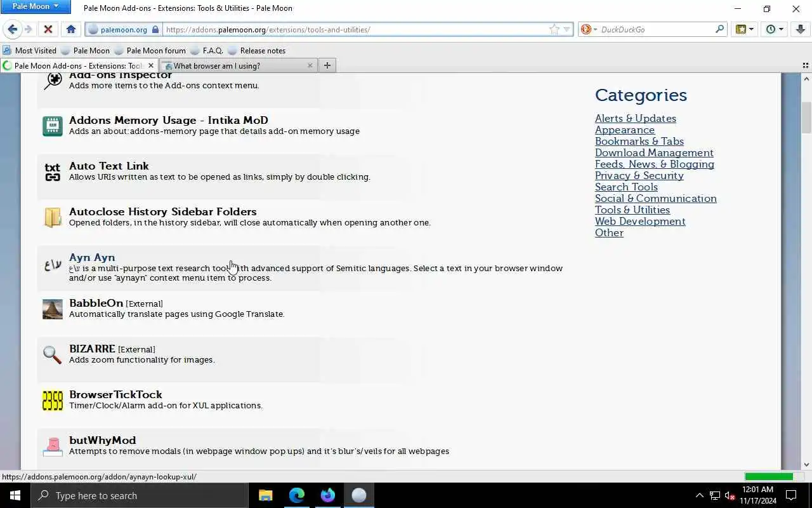Open the Release notes bookmark
This screenshot has width=812, height=508.
pyautogui.click(x=256, y=50)
